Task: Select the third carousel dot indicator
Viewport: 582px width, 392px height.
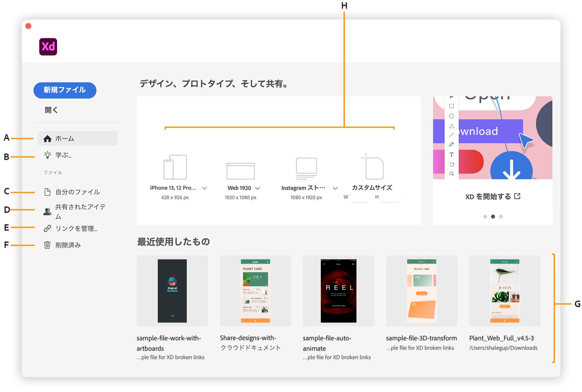Action: click(501, 216)
